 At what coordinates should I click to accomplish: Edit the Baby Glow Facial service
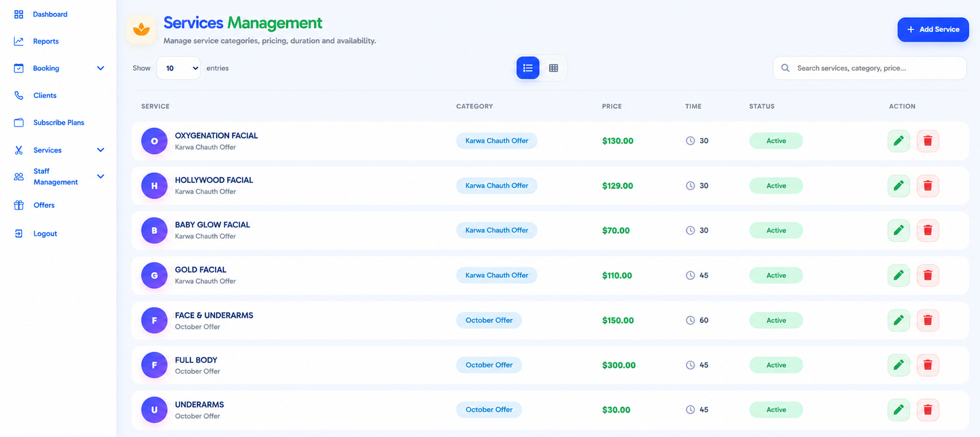[x=899, y=230]
